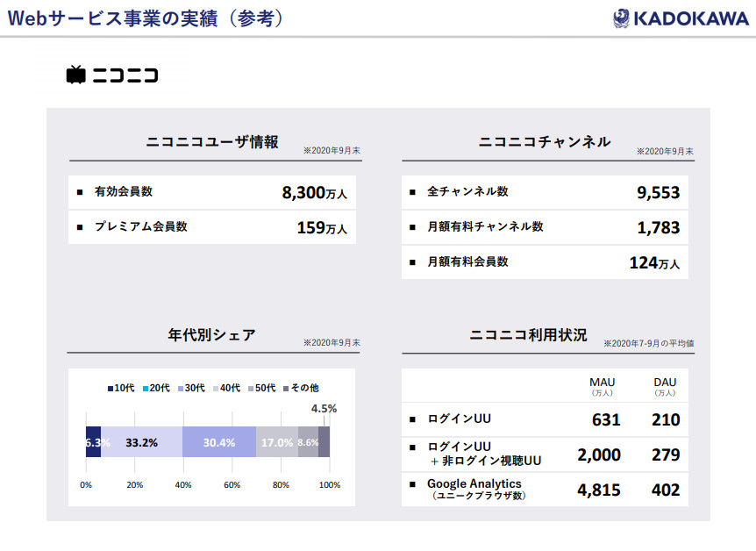The image size is (756, 551).
Task: Select the 6.3% bar segment
Action: (94, 442)
